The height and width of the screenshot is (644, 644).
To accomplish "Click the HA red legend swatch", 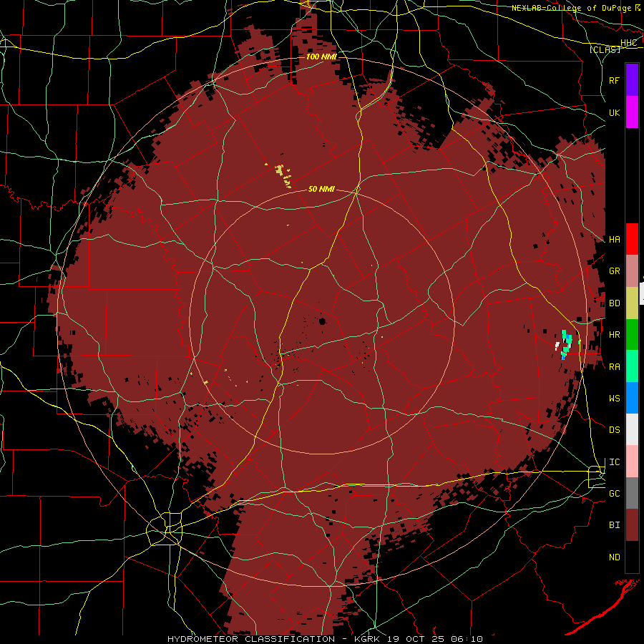I will click(632, 239).
